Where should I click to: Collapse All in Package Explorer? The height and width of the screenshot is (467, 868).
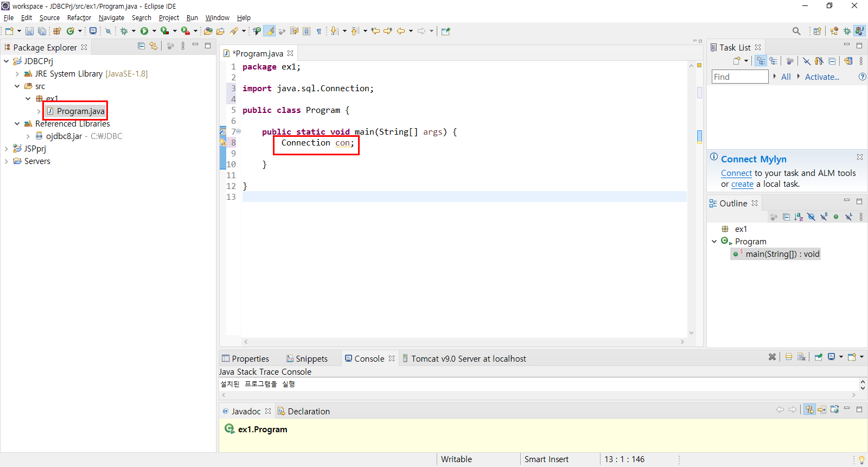tap(141, 46)
